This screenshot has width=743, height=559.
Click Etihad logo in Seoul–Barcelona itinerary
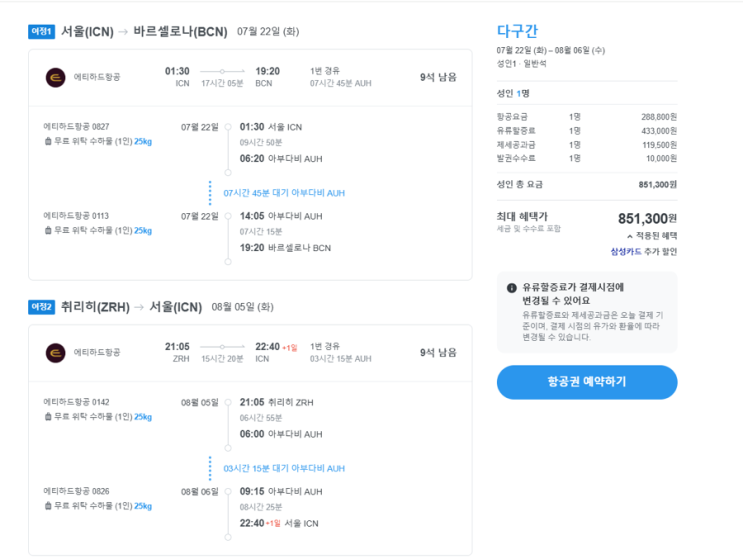tap(55, 77)
